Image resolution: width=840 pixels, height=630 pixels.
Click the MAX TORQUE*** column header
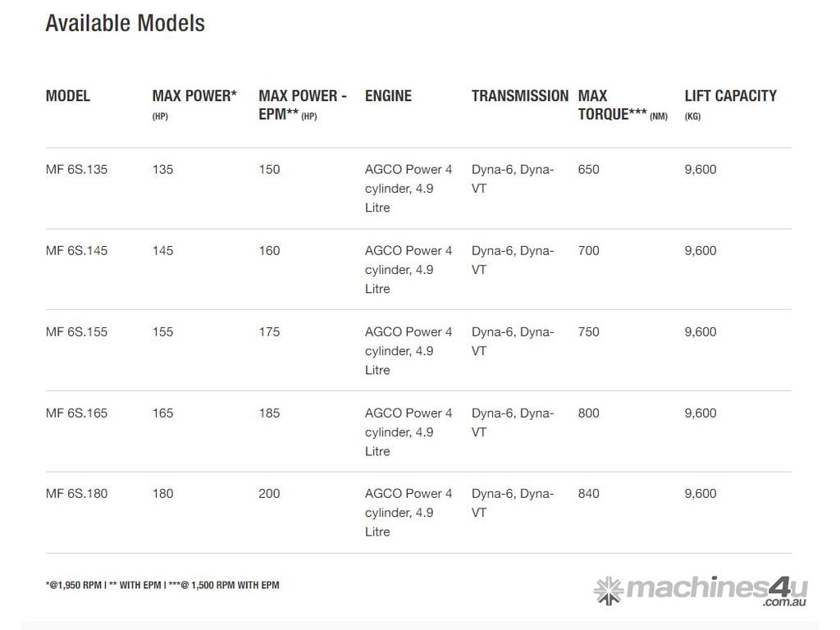point(612,105)
